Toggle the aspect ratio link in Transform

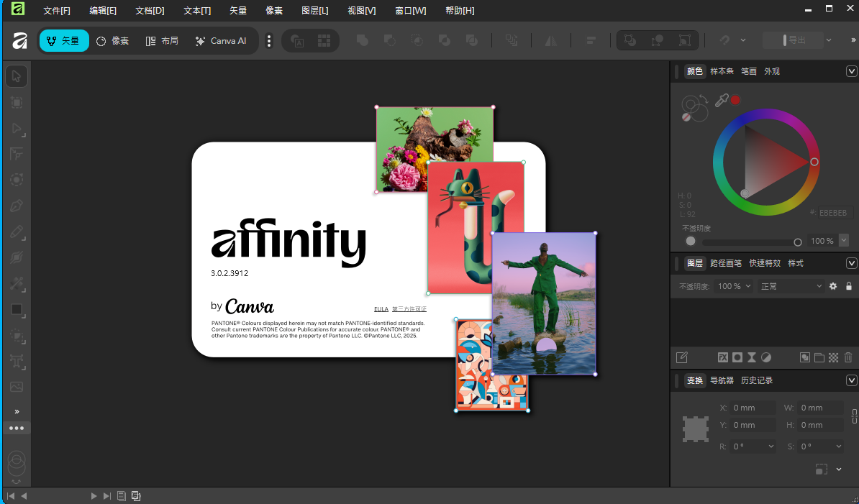(854, 416)
